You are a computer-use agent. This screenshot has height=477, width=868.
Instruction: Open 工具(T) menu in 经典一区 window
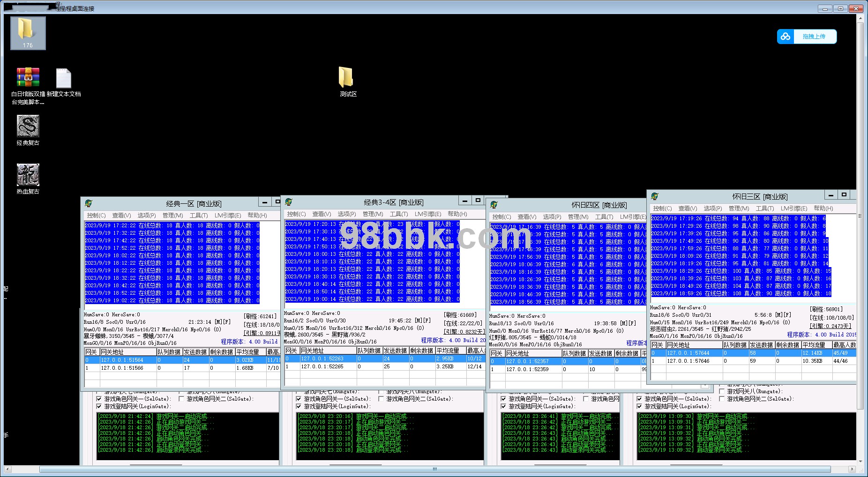click(x=198, y=216)
